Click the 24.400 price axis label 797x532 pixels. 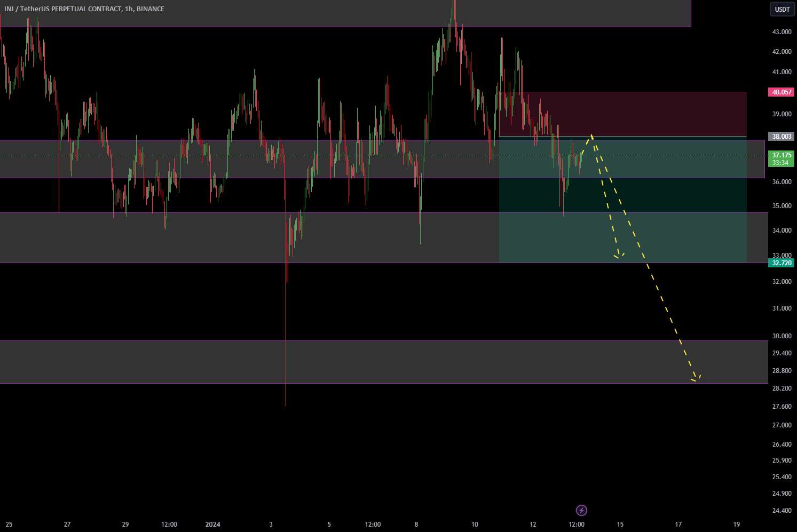[782, 511]
